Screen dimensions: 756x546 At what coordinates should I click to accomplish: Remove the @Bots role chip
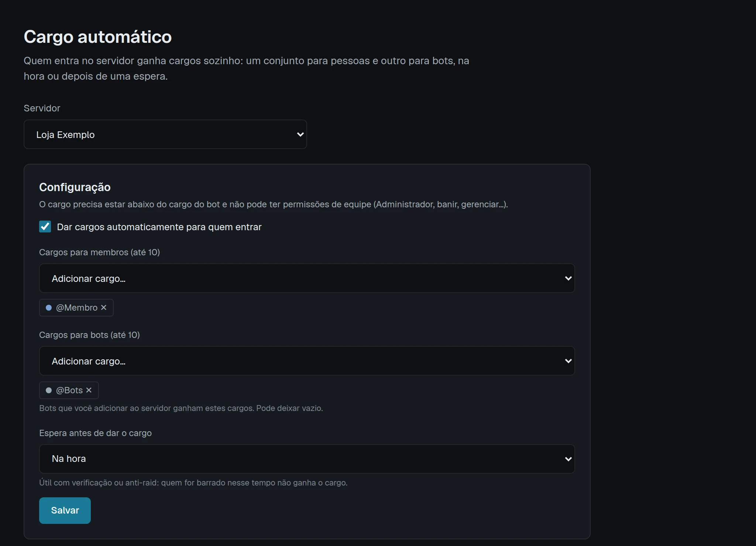89,390
